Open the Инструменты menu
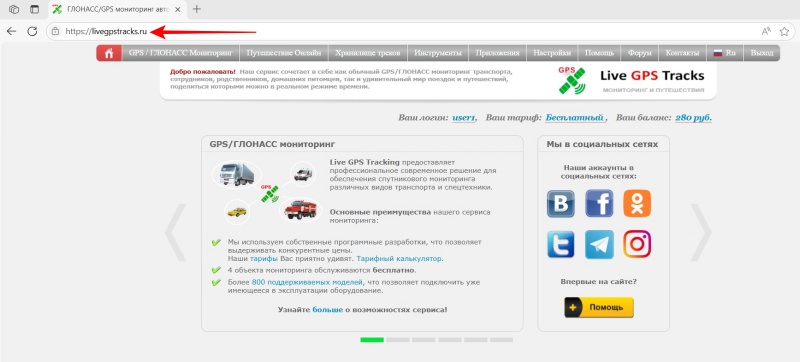The height and width of the screenshot is (362, 800). point(438,53)
